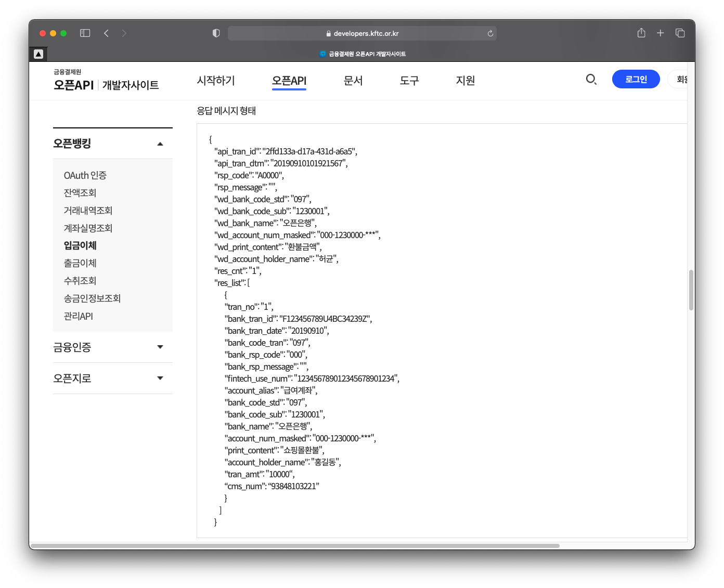This screenshot has height=588, width=724.
Task: Click the "cms_num" line
Action: (272, 486)
